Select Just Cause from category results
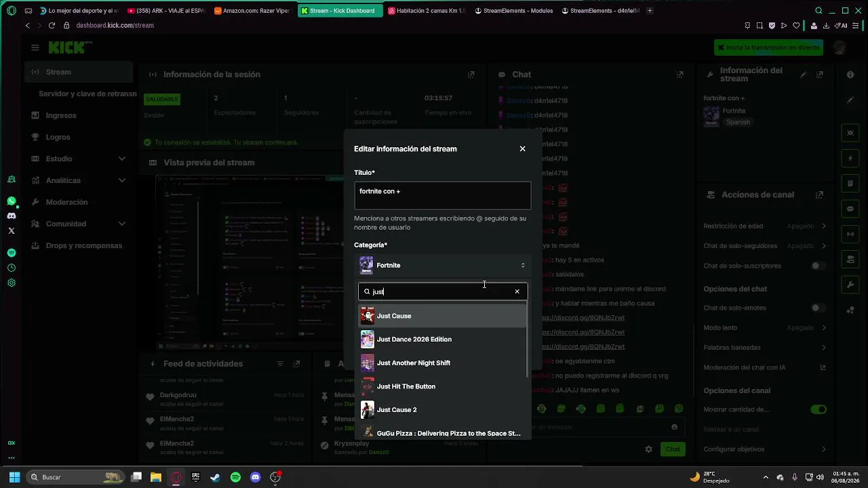 coord(442,316)
